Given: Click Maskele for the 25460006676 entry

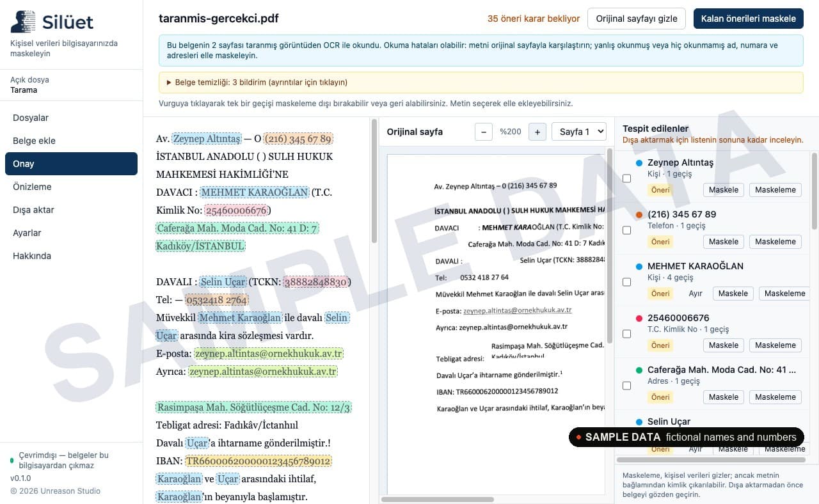Looking at the screenshot, I should (x=724, y=345).
